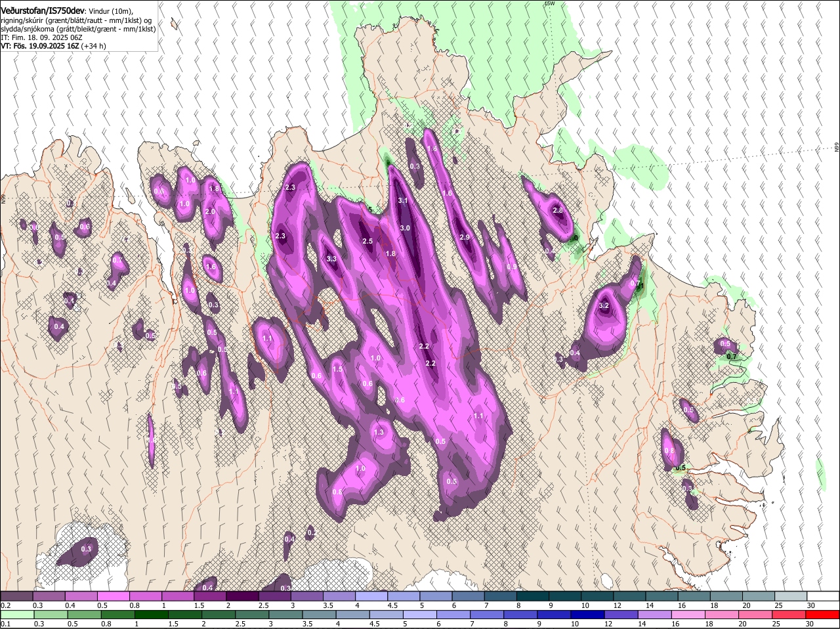Pick the lower legend swatch between 2.5 and 3
The image size is (840, 629).
pos(253,615)
